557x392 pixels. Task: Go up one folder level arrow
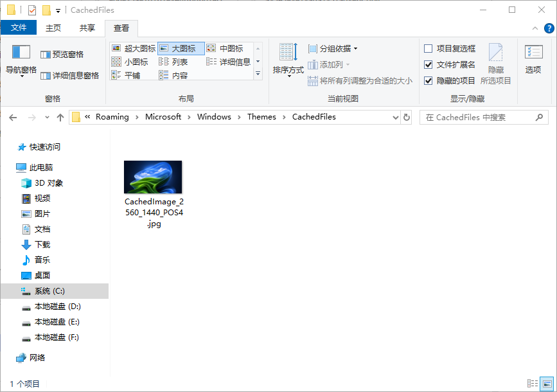pyautogui.click(x=60, y=117)
